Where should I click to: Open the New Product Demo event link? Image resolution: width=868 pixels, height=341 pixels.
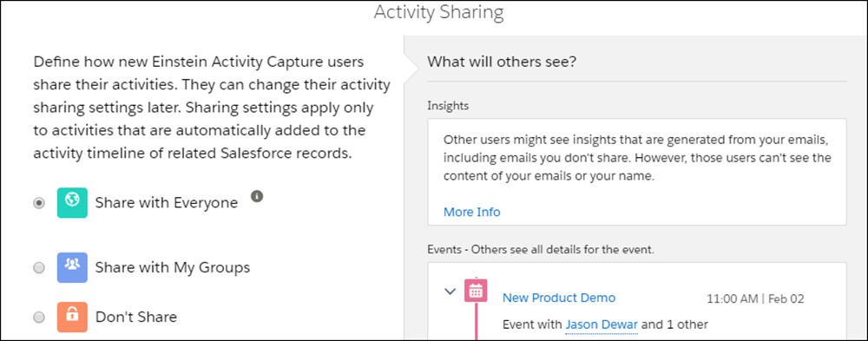click(558, 298)
